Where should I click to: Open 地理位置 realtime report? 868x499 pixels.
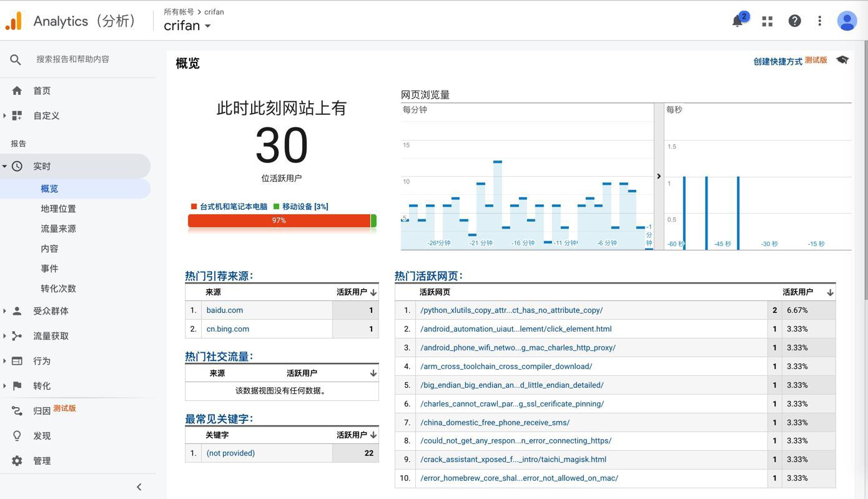coord(58,209)
